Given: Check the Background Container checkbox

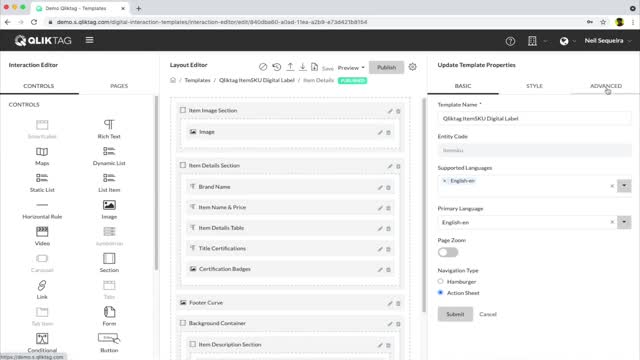Looking at the screenshot, I should 183,323.
